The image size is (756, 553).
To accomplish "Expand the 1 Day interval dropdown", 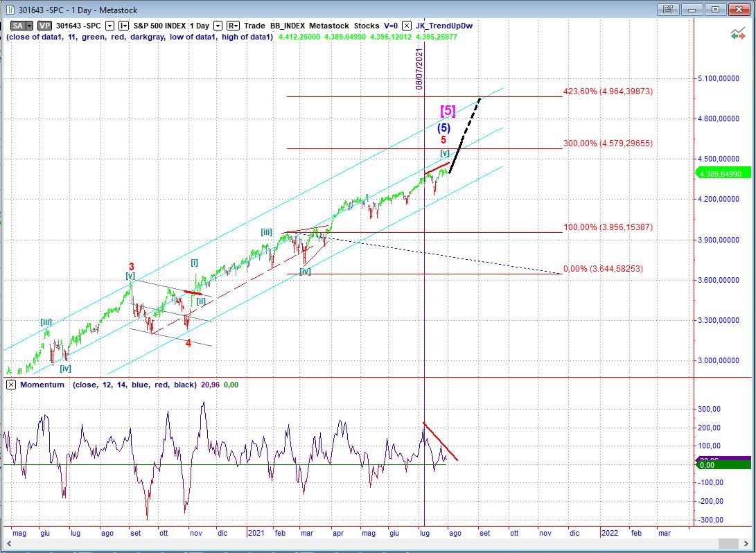I will tap(218, 26).
